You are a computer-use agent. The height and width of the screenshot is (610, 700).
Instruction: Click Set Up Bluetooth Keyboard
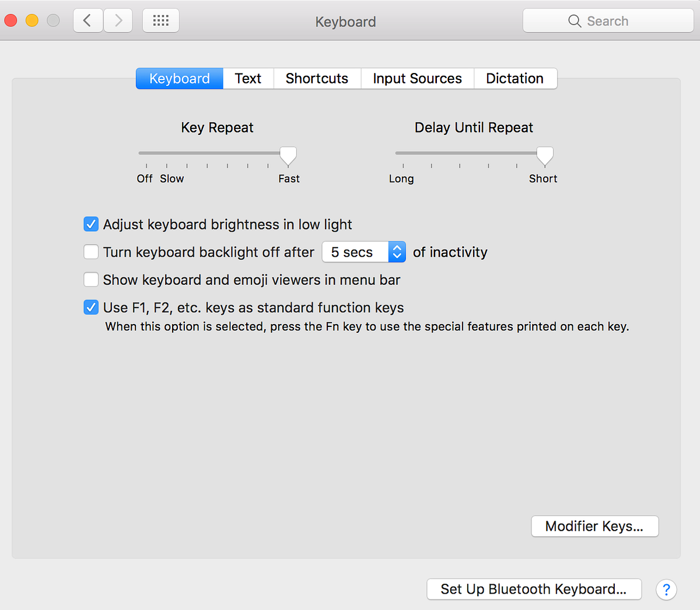click(x=534, y=589)
